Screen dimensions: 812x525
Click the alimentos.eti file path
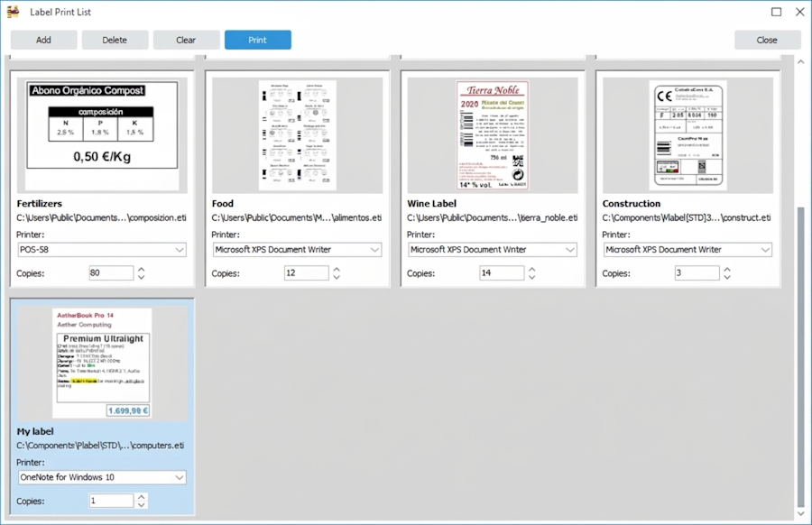tap(297, 218)
